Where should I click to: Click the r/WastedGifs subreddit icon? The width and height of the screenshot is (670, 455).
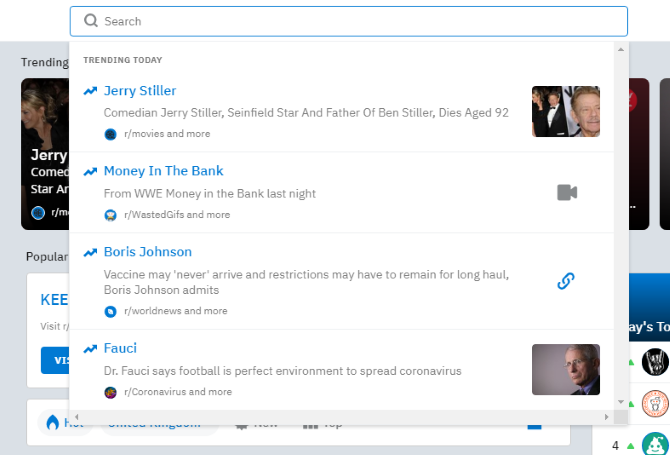(x=110, y=215)
